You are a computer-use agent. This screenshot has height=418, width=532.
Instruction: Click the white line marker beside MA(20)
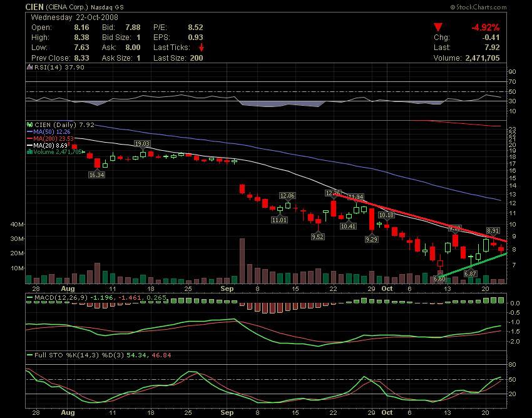pyautogui.click(x=30, y=145)
